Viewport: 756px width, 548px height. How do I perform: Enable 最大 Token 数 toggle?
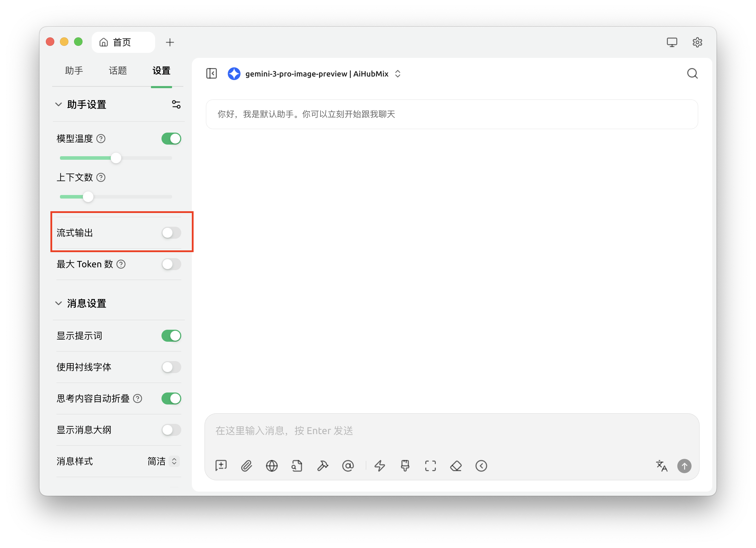point(171,264)
